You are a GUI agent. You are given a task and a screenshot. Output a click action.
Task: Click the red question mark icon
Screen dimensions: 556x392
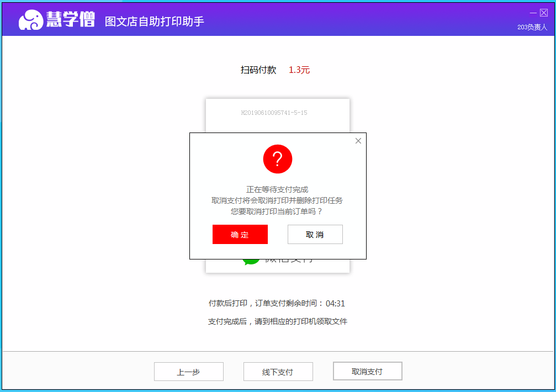click(278, 159)
